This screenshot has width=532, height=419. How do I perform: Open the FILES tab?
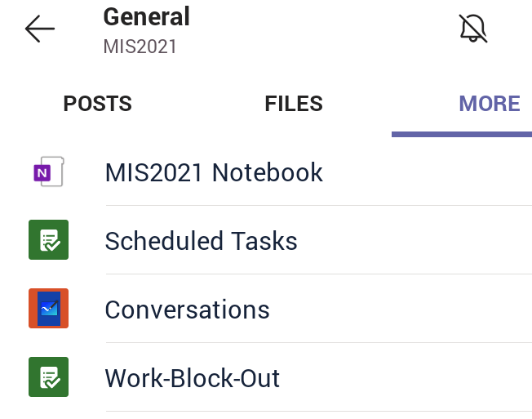294,104
